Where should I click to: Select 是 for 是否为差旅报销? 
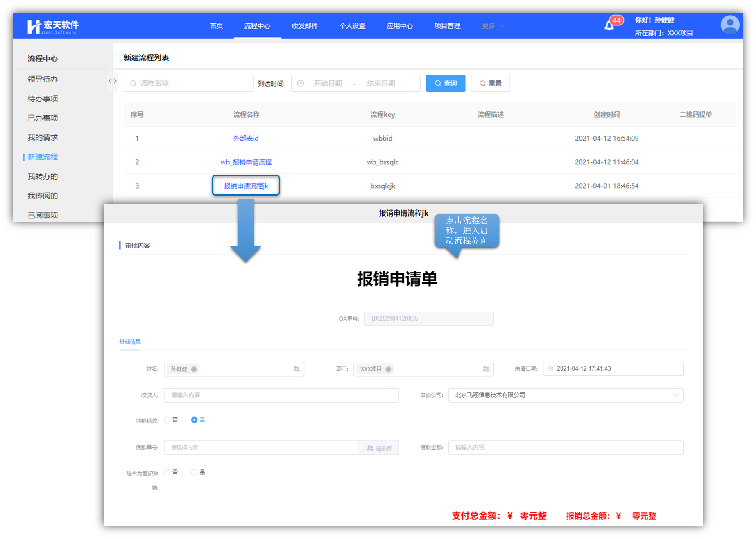[194, 472]
